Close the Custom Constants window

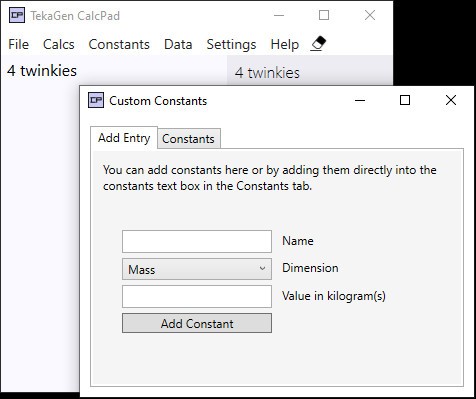451,100
